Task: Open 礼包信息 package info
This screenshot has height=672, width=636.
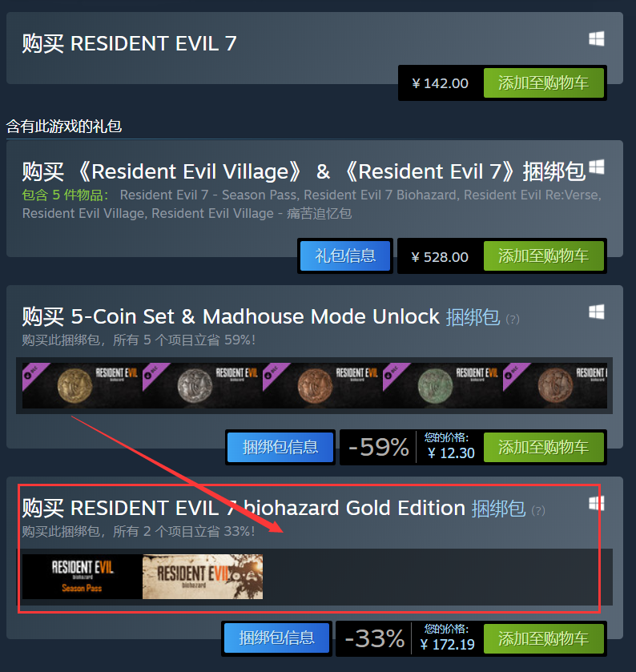Action: [x=345, y=256]
